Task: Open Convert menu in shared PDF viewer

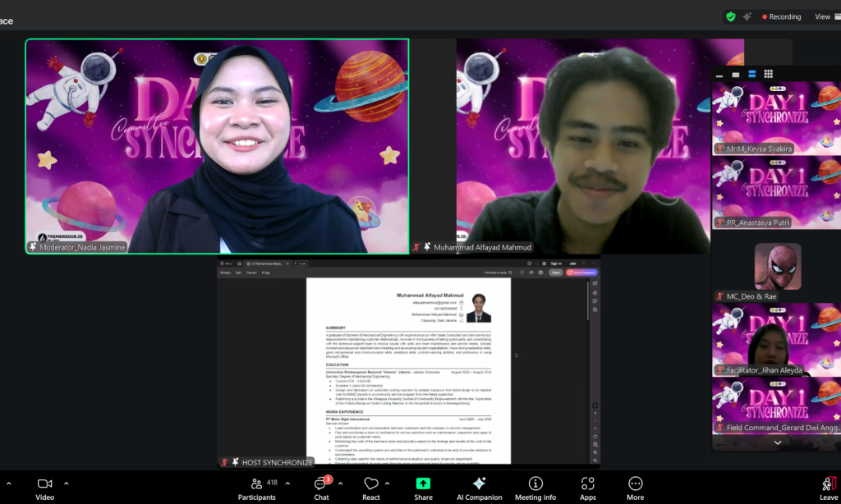Action: (x=251, y=273)
